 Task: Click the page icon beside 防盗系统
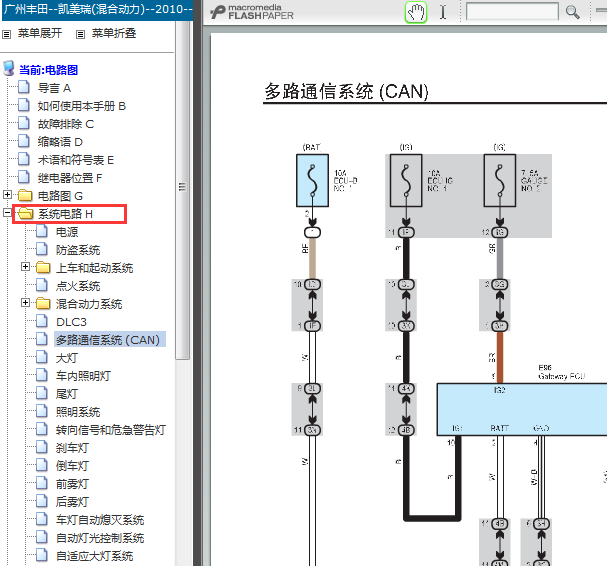coord(42,249)
